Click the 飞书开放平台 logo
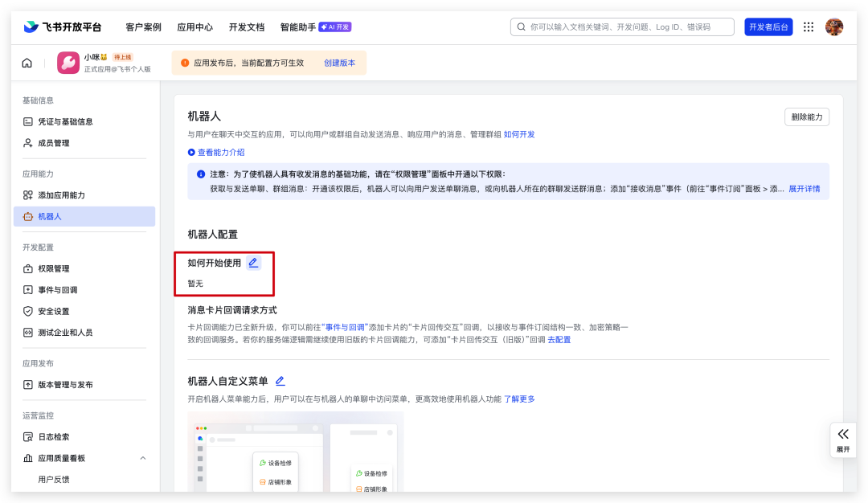The width and height of the screenshot is (868, 503). click(x=63, y=27)
